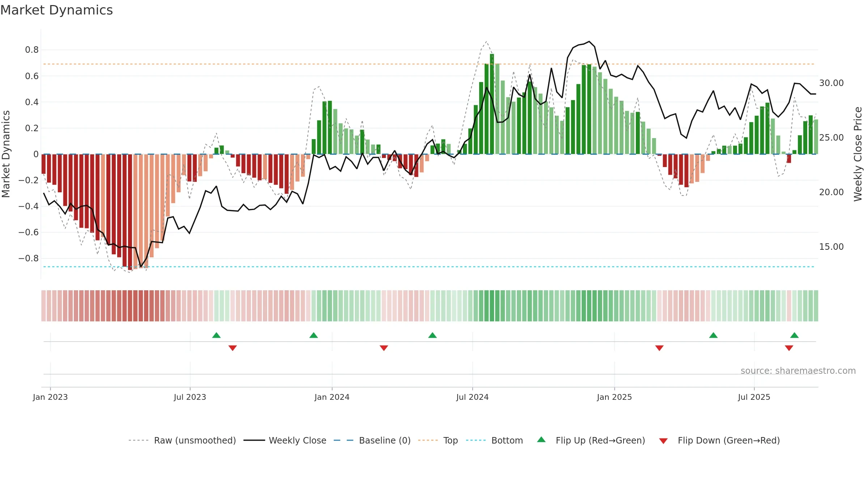
Task: Click the 30.00 right axis price label
Action: (x=831, y=83)
